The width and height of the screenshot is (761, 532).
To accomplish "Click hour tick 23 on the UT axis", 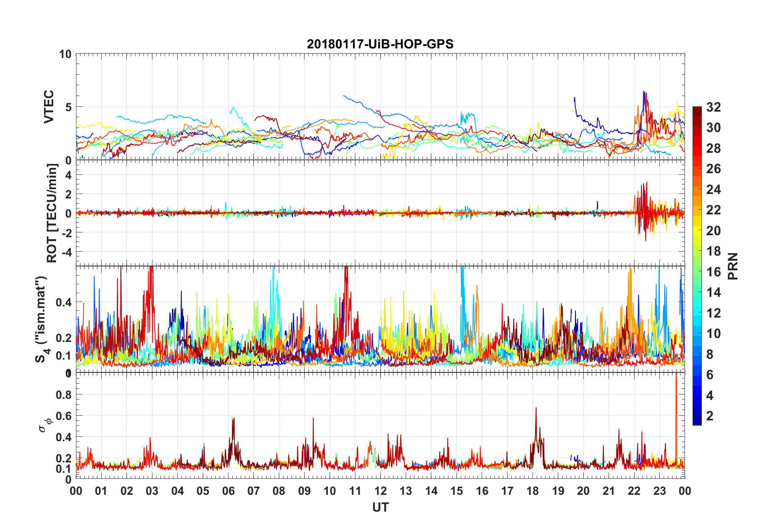I will 659,491.
